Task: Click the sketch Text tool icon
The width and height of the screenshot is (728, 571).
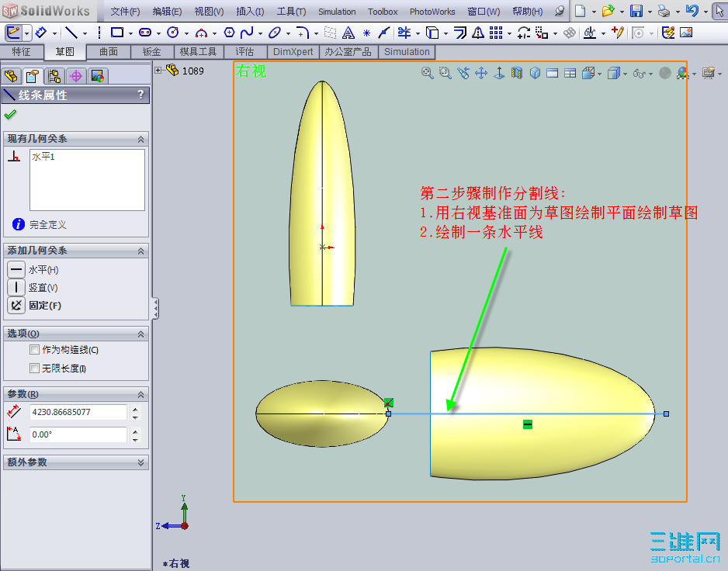Action: click(x=348, y=33)
